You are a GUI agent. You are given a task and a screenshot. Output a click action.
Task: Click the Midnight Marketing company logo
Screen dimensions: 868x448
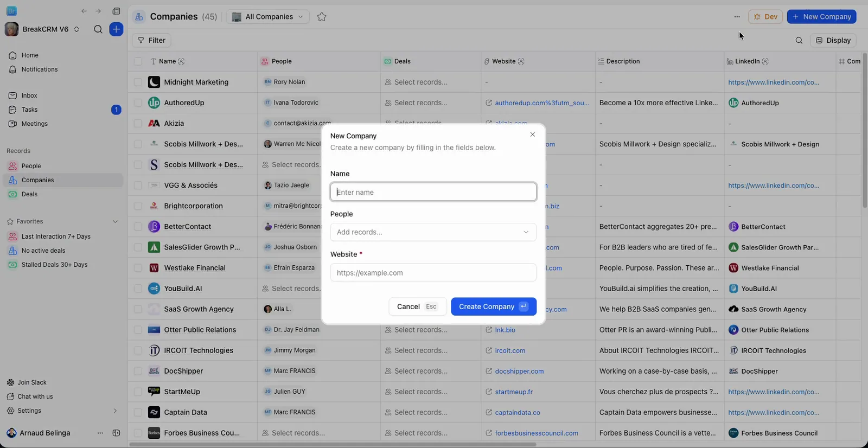coord(154,82)
